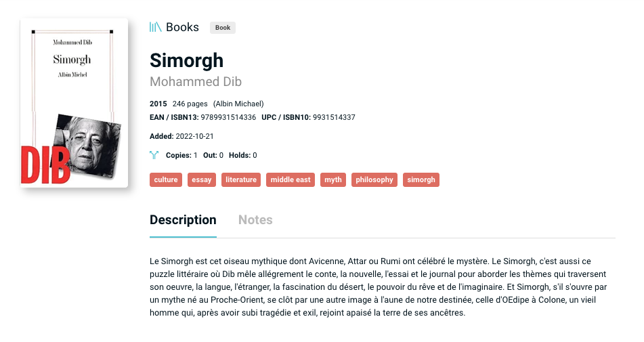Screen dimensions: 644x342
Task: Click the copies branch icon
Action: tap(154, 155)
